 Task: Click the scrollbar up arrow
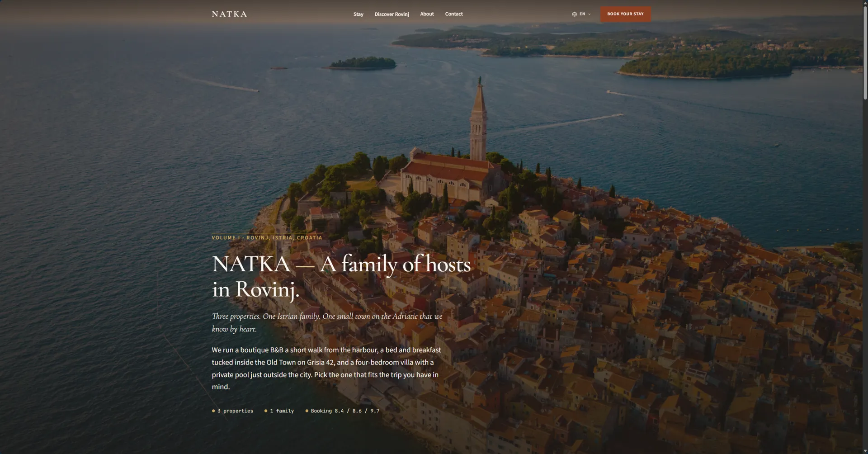[865, 3]
